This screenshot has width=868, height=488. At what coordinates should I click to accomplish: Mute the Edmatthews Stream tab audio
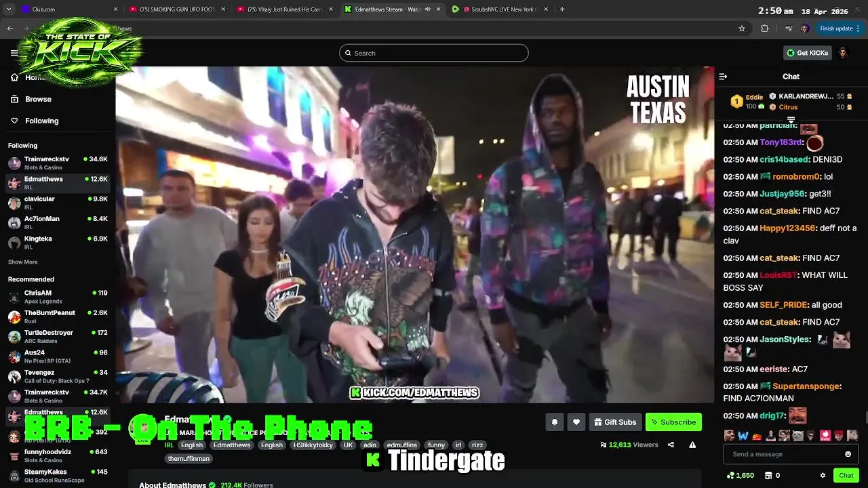click(x=427, y=9)
